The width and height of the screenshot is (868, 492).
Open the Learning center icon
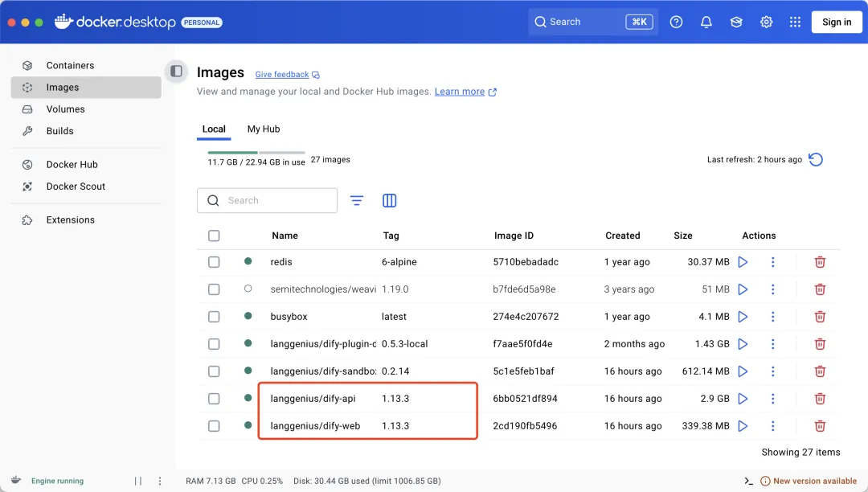coord(735,23)
